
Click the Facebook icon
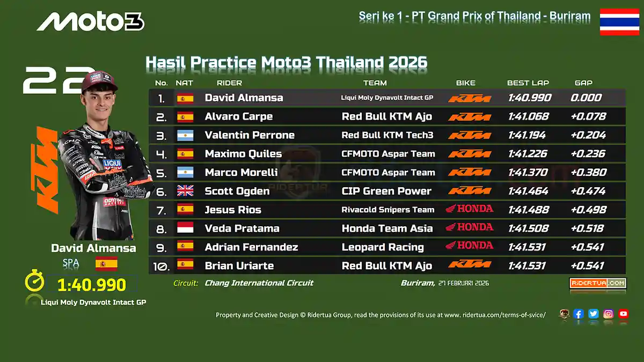[578, 314]
